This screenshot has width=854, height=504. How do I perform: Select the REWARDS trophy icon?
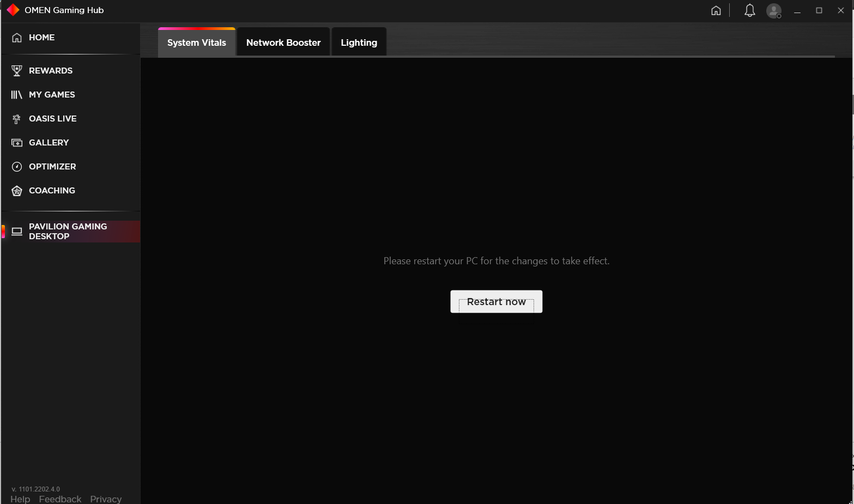point(16,70)
